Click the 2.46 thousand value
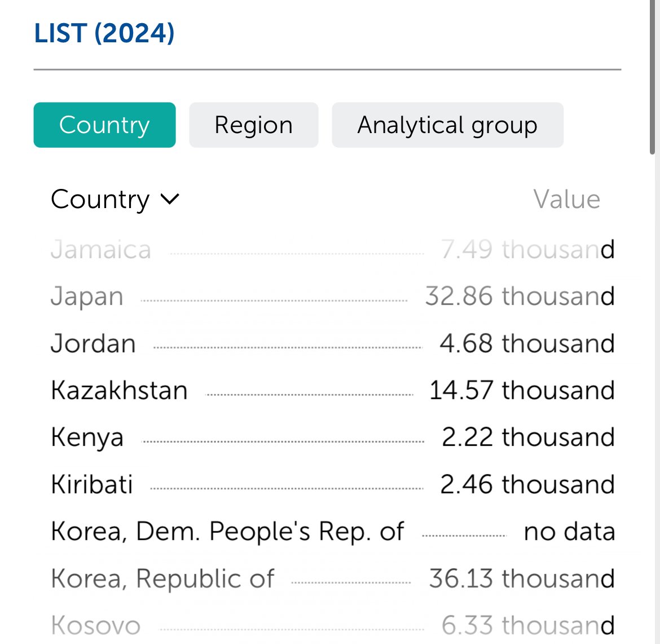Screen dimensions: 660x644 point(528,484)
